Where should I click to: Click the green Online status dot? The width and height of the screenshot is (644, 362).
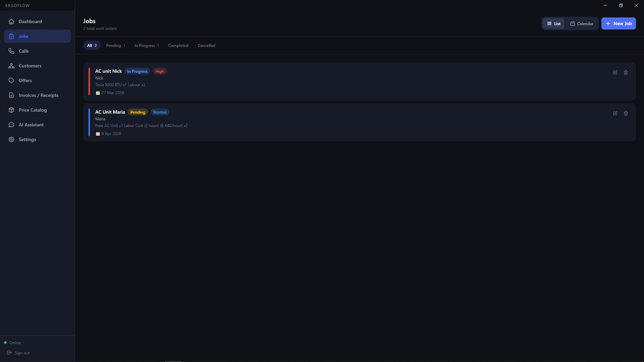point(5,343)
